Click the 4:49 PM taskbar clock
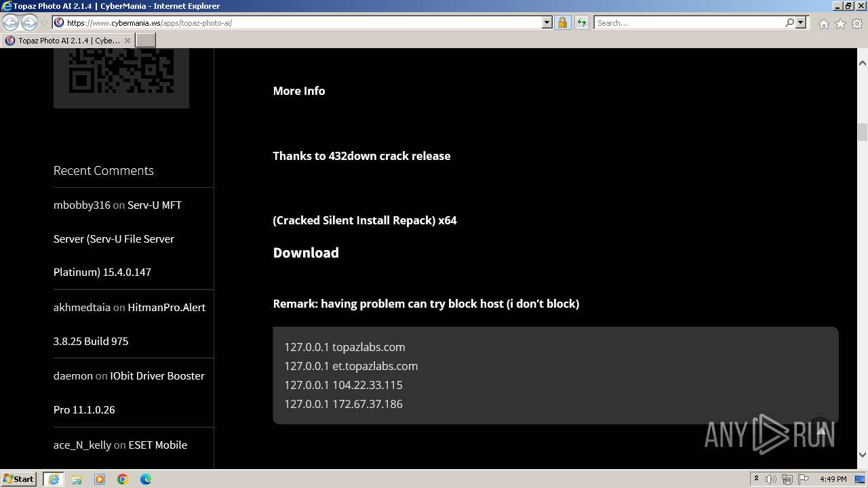Image resolution: width=868 pixels, height=488 pixels. pos(833,479)
